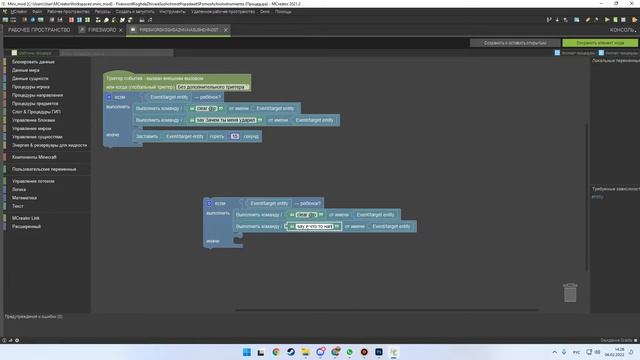Click the first icon in the left toolbar
Image resolution: width=640 pixels, height=360 pixels.
pyautogui.click(x=5, y=20)
